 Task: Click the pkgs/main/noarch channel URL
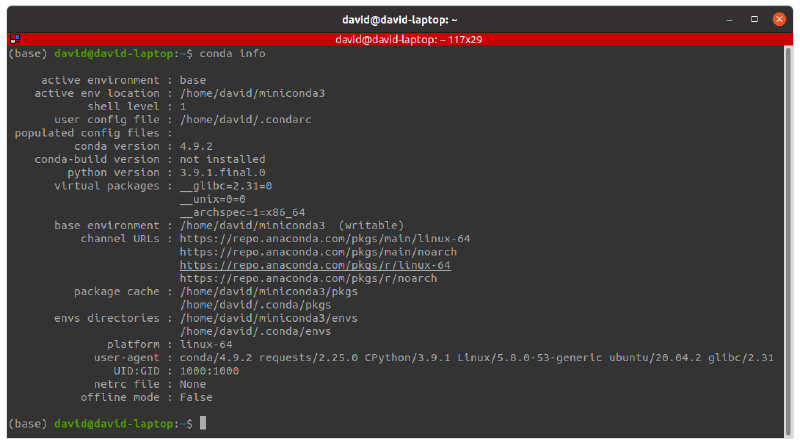pyautogui.click(x=318, y=252)
